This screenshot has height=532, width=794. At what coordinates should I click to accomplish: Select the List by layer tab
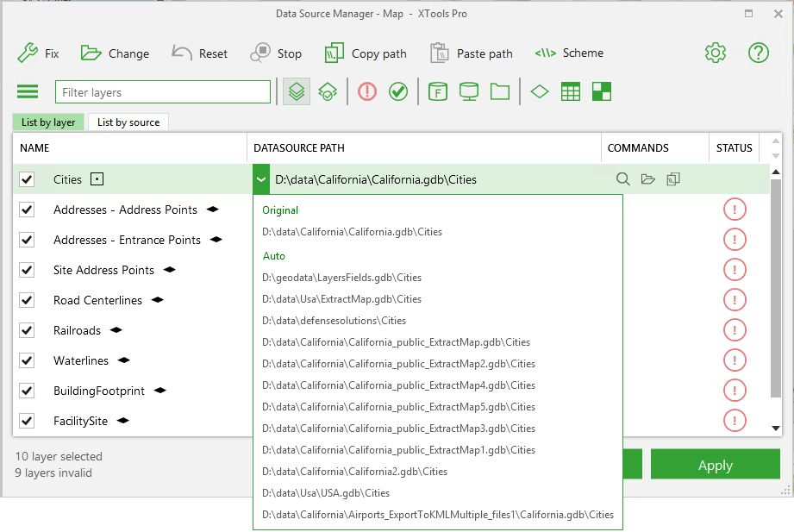coord(48,122)
